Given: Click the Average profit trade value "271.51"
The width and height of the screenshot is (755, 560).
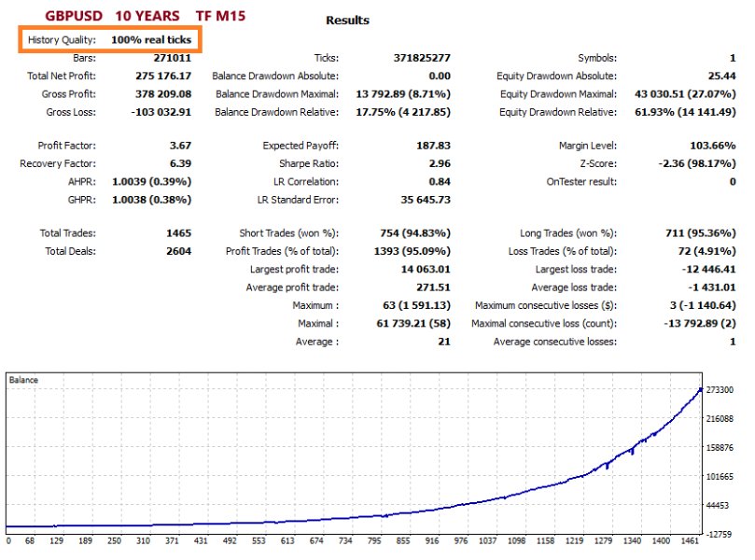Looking at the screenshot, I should [433, 287].
